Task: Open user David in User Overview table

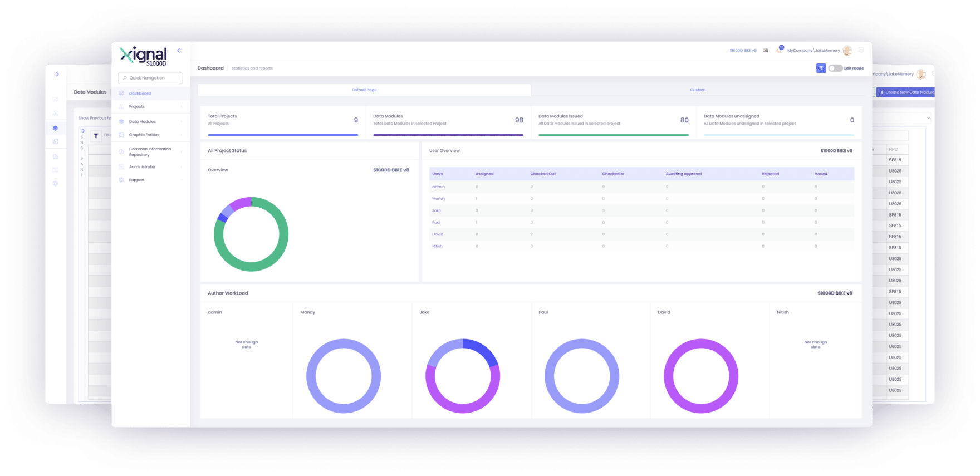Action: tap(438, 234)
